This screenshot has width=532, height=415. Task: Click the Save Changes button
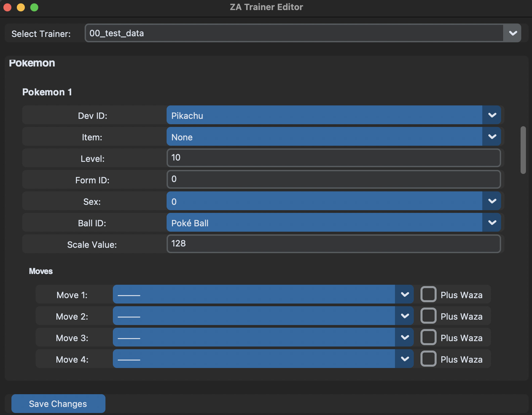58,404
